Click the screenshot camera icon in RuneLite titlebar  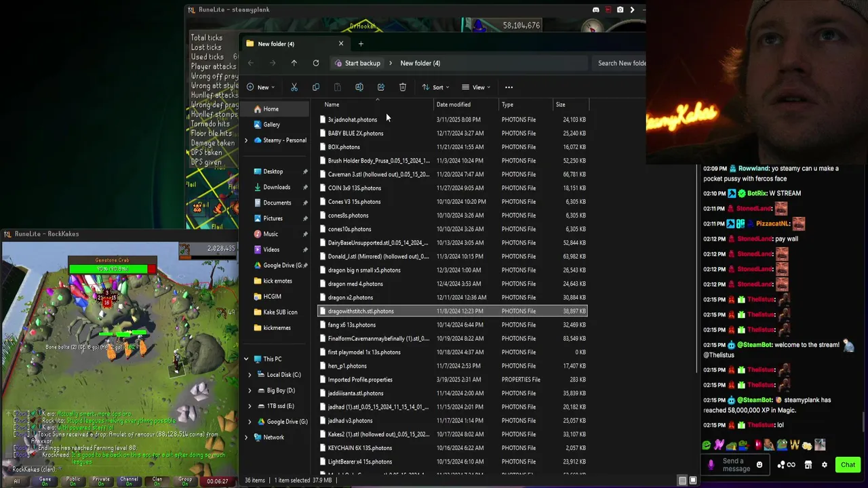(620, 9)
